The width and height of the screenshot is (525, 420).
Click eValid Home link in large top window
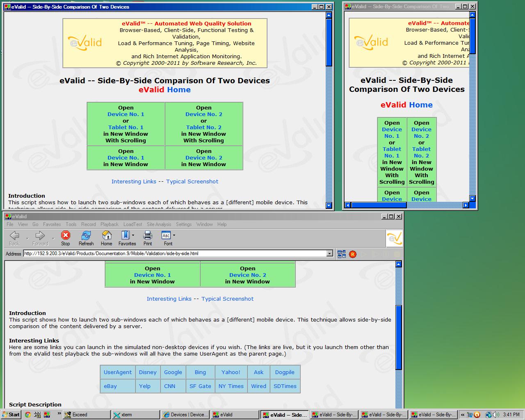[x=164, y=90]
